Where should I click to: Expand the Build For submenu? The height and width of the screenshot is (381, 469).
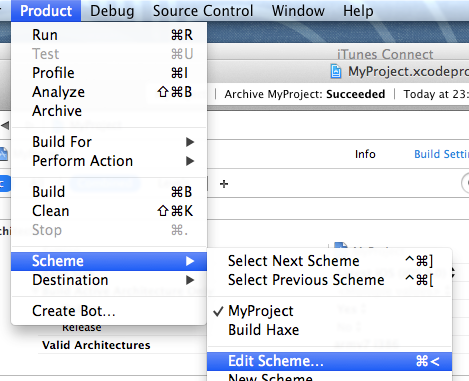point(109,142)
